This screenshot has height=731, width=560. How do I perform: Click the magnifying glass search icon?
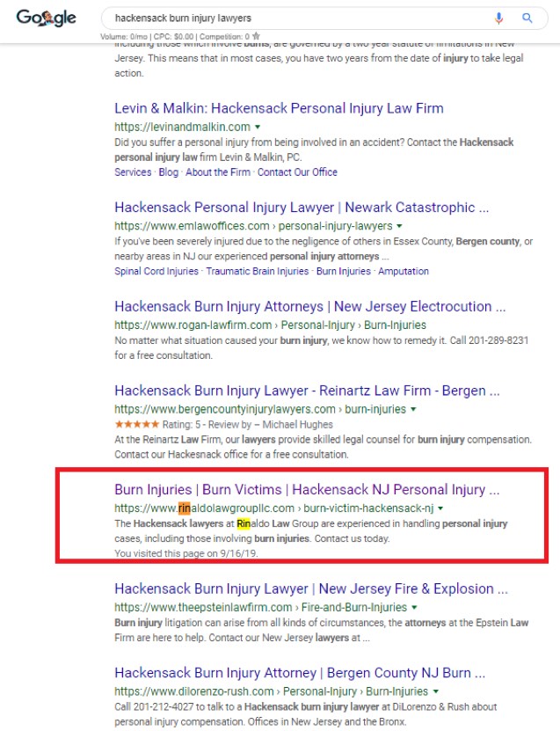[527, 18]
